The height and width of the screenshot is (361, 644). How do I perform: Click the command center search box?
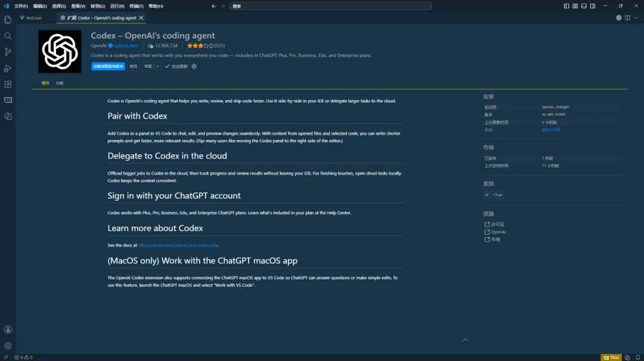tap(330, 6)
